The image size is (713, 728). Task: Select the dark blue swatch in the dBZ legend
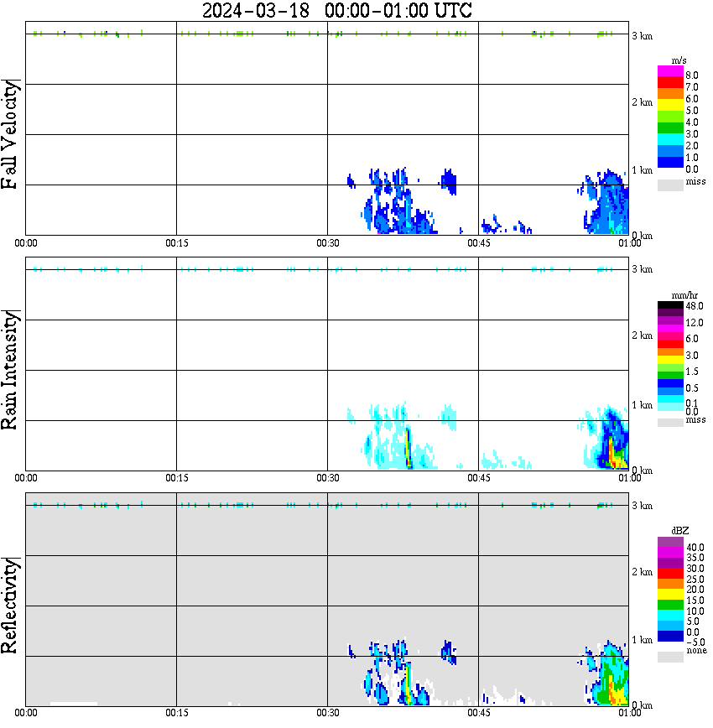(671, 636)
